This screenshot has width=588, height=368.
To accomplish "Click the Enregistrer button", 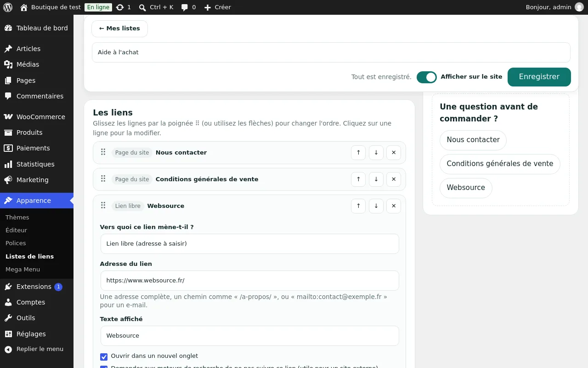I will tap(539, 77).
